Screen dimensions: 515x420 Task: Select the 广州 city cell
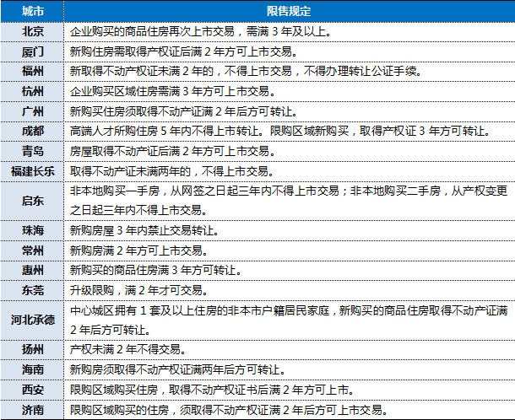pos(33,111)
